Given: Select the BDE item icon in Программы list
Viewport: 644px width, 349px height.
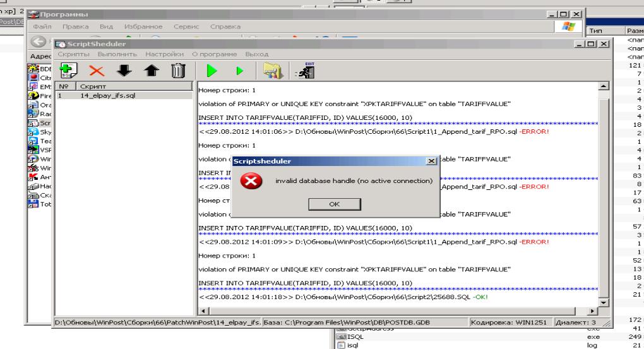Looking at the screenshot, I should (x=33, y=69).
